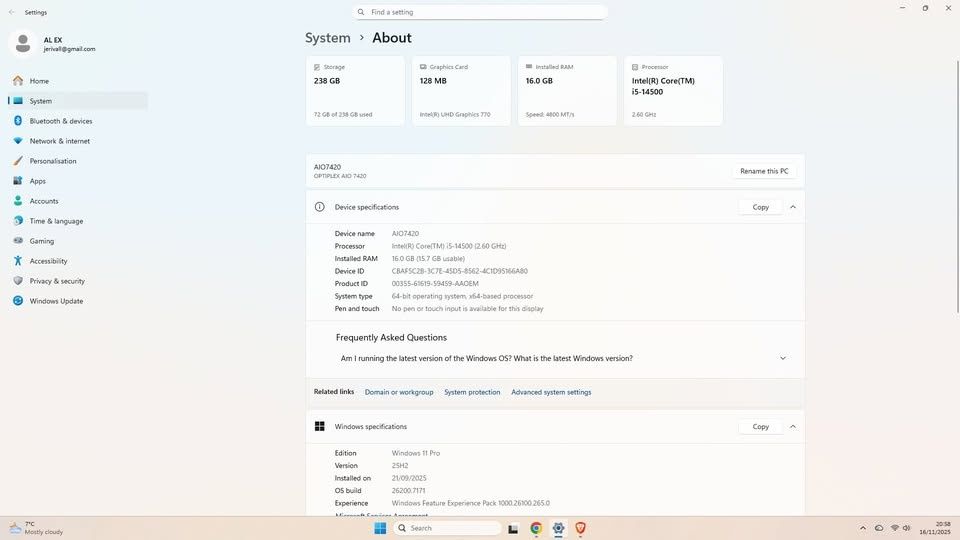Open Accessibility settings

(x=78, y=261)
